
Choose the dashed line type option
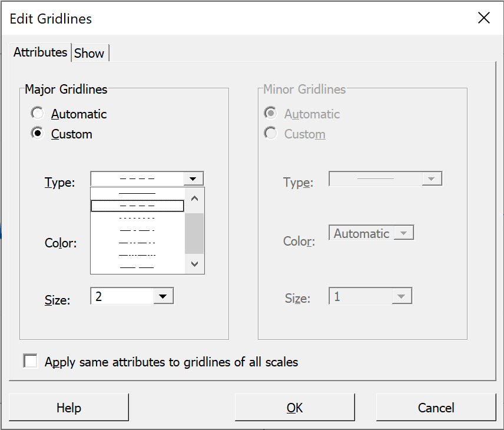point(137,206)
